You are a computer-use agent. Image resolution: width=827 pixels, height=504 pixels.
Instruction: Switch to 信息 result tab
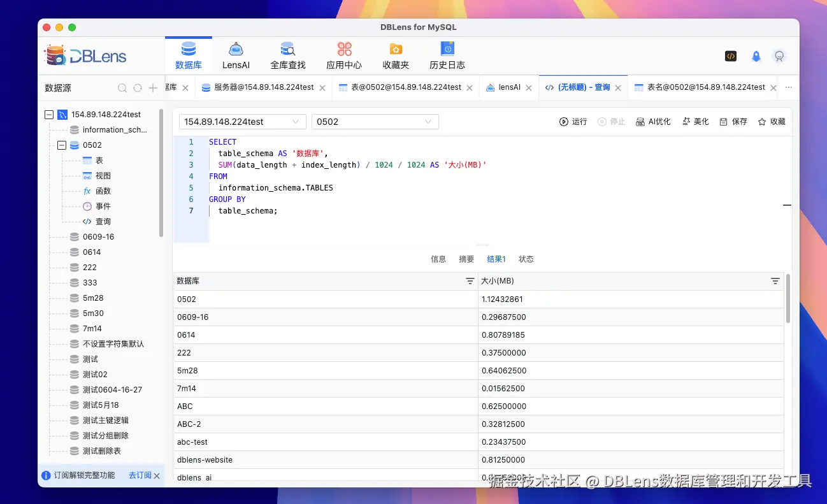point(438,259)
